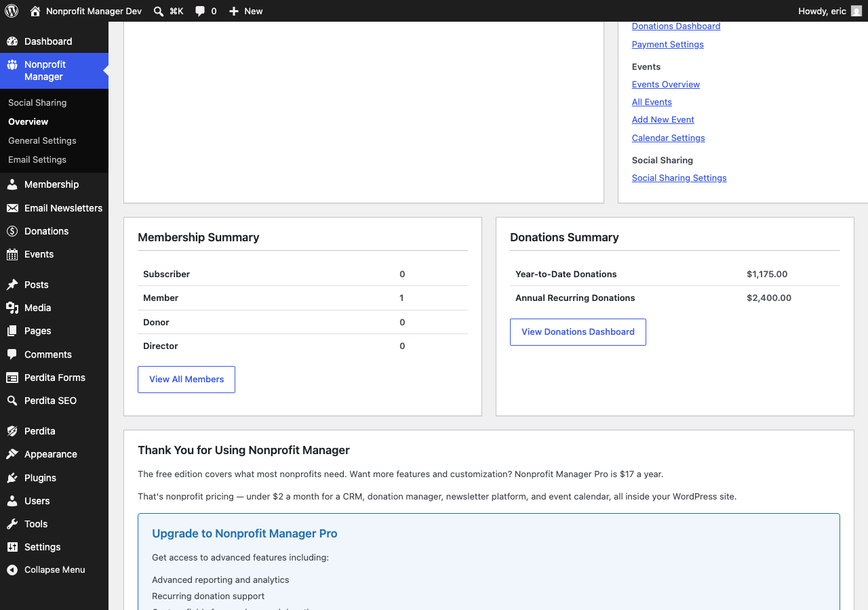Click the Add New Event link
The height and width of the screenshot is (610, 868).
point(663,119)
